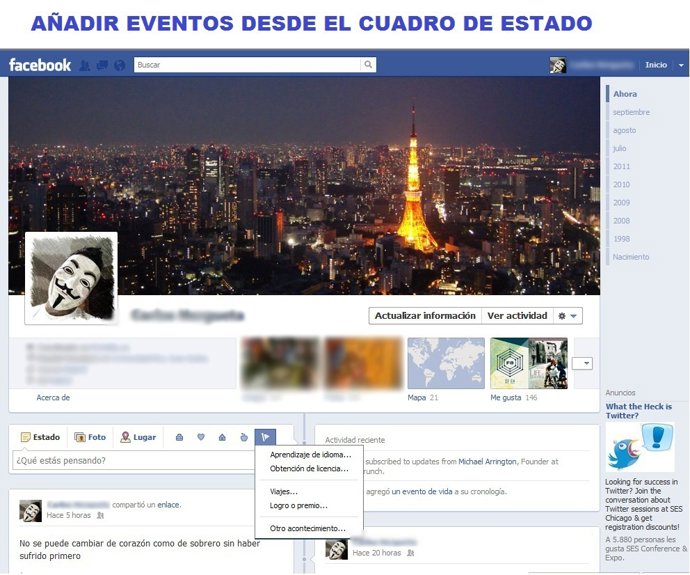Image resolution: width=690 pixels, height=575 pixels.
Task: Click the home and living house icon
Action: pyautogui.click(x=222, y=437)
